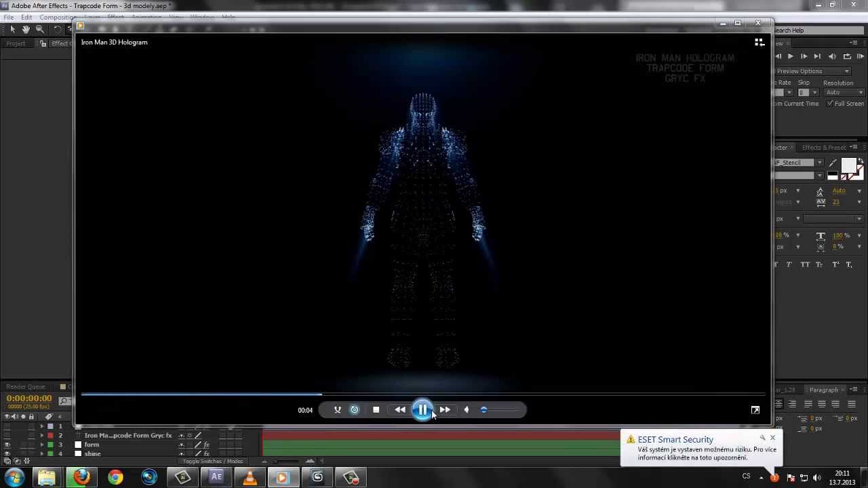Hide the form layer

[x=7, y=445]
